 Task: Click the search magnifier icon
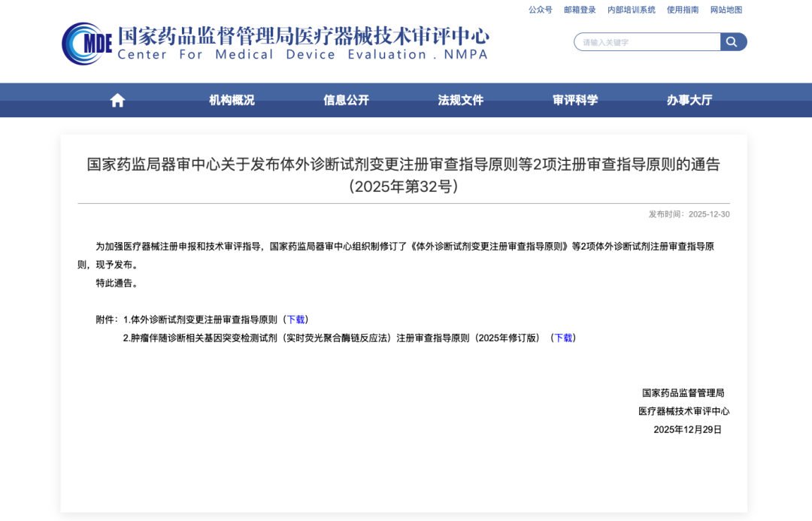[x=732, y=41]
